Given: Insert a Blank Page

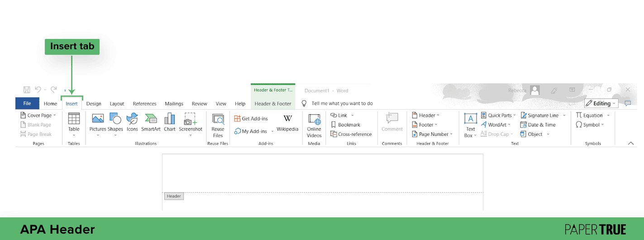Looking at the screenshot, I should [x=36, y=125].
